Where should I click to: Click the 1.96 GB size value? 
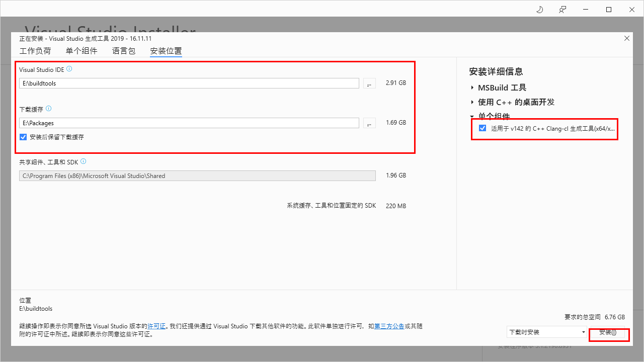(395, 175)
